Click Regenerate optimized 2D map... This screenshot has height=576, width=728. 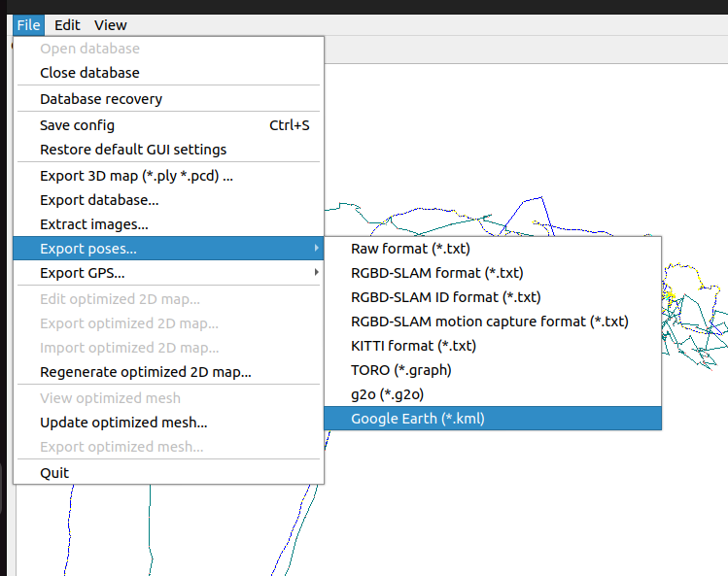[146, 372]
